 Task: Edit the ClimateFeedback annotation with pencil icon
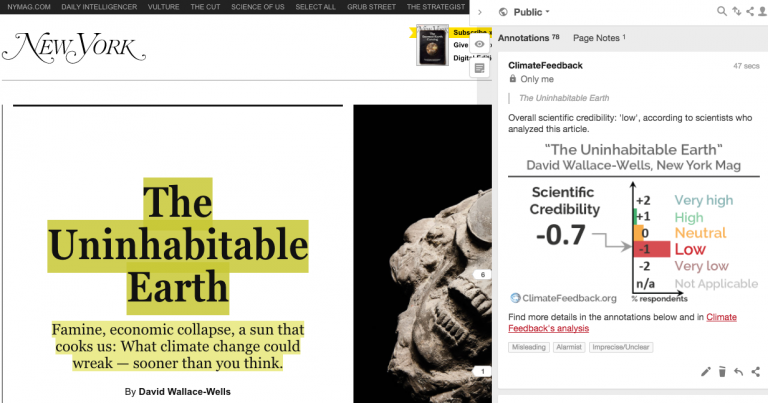[x=706, y=372]
